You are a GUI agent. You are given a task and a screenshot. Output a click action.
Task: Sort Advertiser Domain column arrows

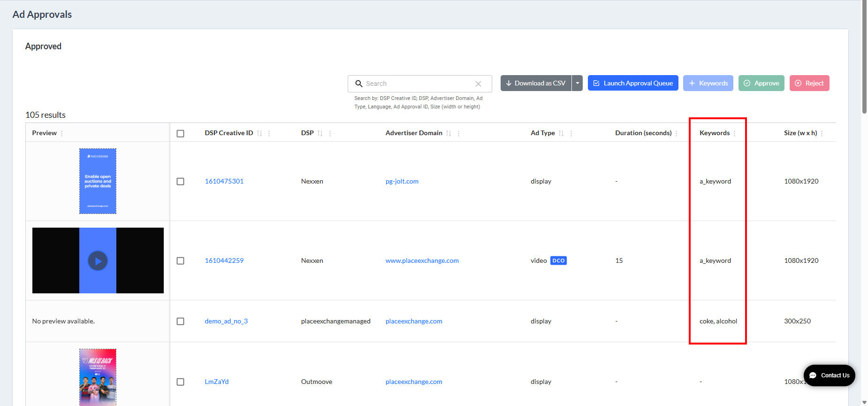[449, 133]
